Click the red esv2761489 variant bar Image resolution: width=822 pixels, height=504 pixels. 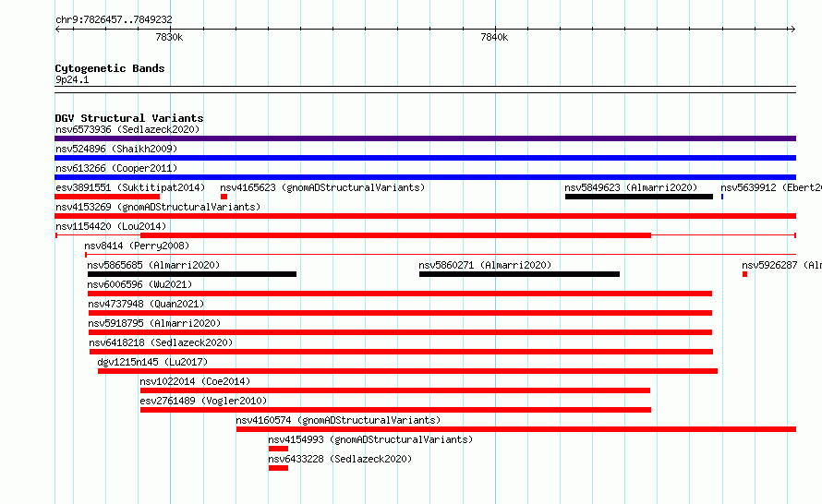[396, 410]
